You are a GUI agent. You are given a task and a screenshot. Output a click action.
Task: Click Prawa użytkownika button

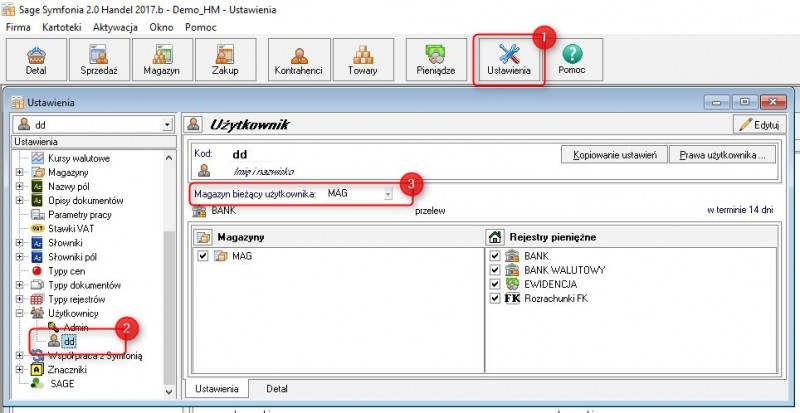tap(722, 155)
